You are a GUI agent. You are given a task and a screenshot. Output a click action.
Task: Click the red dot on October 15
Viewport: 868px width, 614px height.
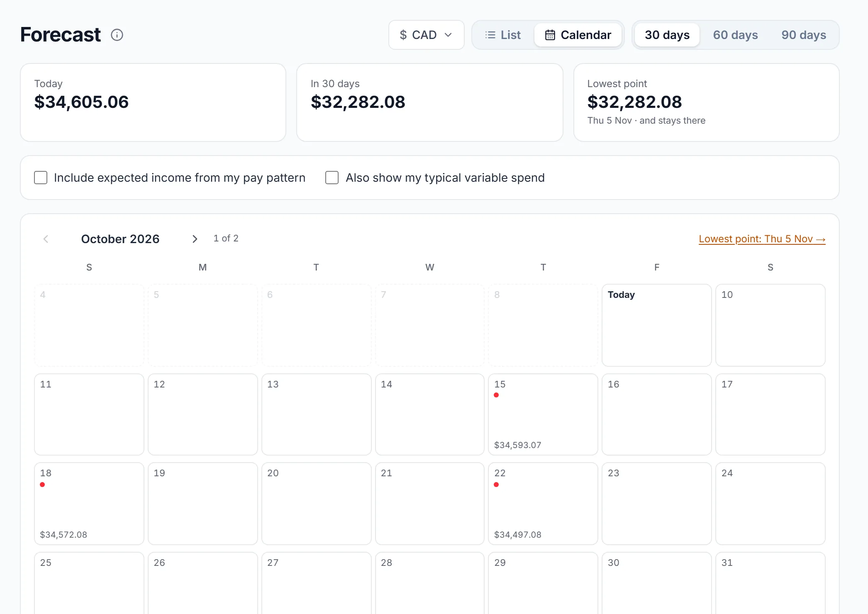click(x=496, y=395)
